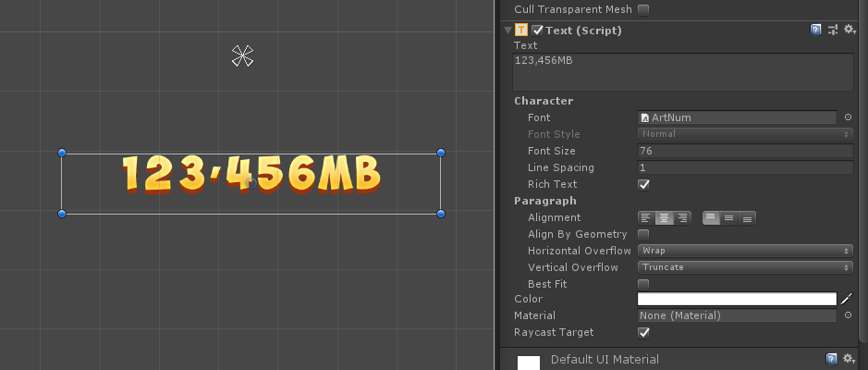The width and height of the screenshot is (868, 370).
Task: Open Text component gear settings menu
Action: point(850,30)
